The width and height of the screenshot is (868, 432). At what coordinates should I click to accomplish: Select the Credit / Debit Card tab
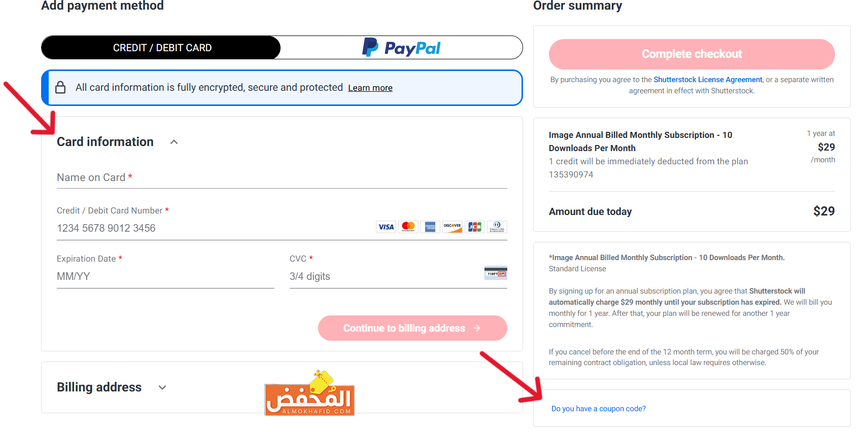coord(161,48)
